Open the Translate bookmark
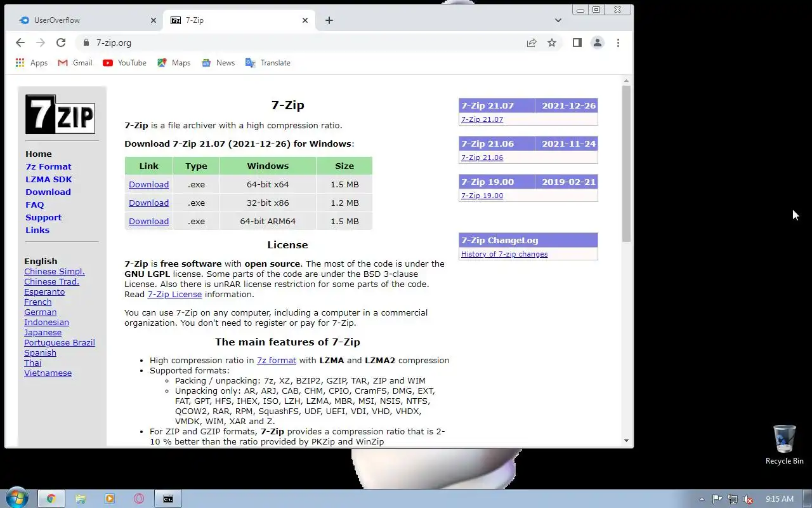Viewport: 812px width, 508px height. (268, 63)
